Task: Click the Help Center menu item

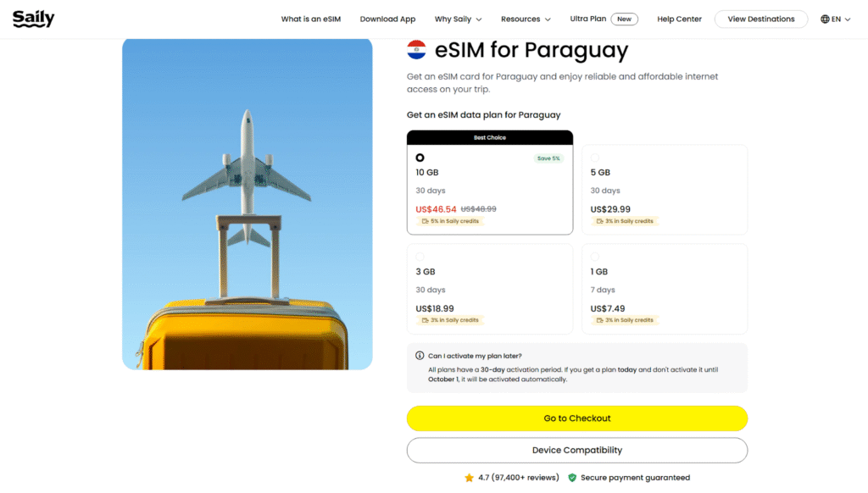Action: point(679,18)
